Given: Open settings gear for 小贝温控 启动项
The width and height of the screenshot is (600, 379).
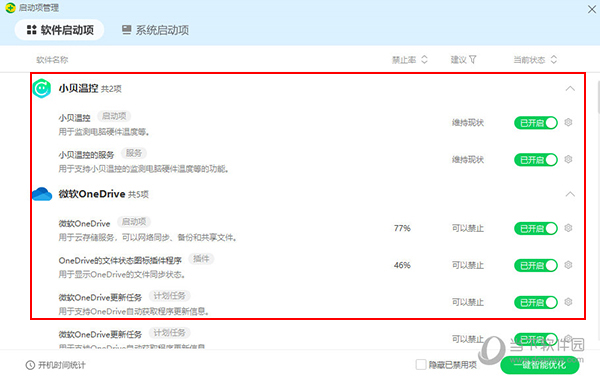Looking at the screenshot, I should tap(568, 123).
